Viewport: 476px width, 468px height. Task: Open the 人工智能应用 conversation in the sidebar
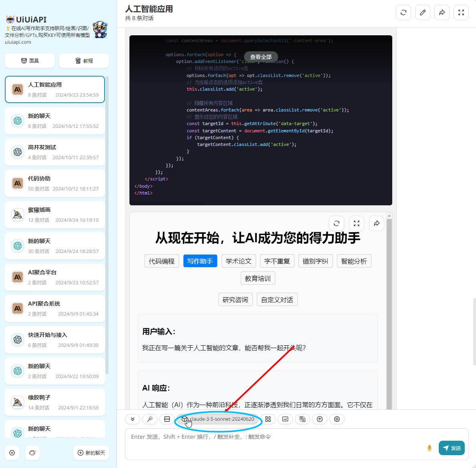pos(55,90)
